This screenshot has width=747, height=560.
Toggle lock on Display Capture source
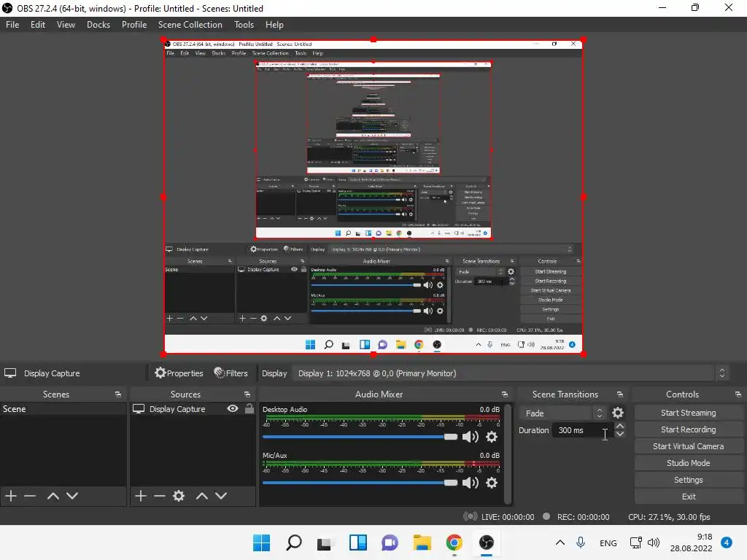point(249,408)
